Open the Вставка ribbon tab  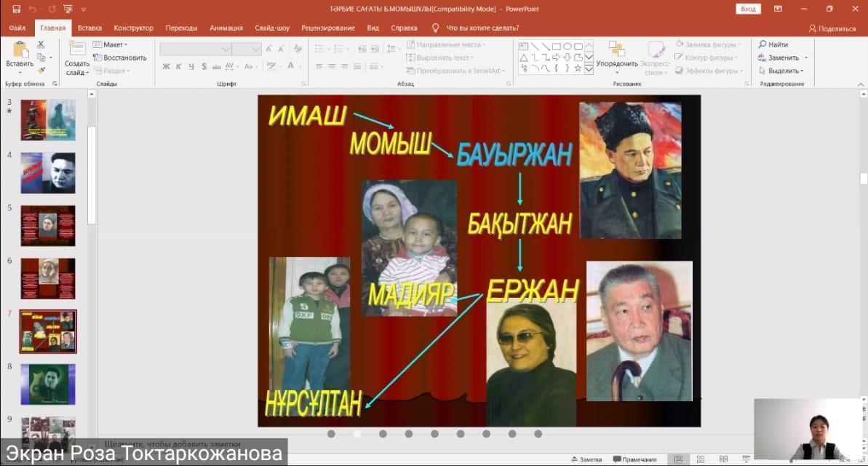[89, 28]
